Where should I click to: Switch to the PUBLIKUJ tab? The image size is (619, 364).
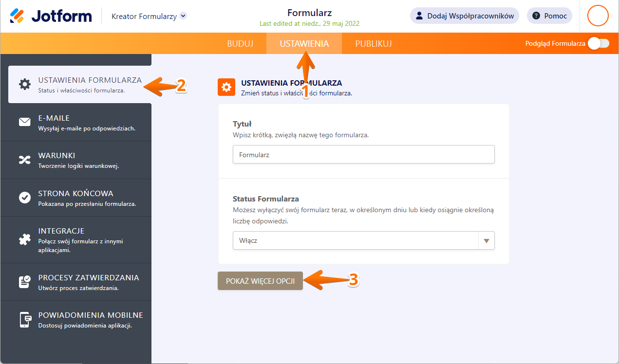click(x=374, y=43)
